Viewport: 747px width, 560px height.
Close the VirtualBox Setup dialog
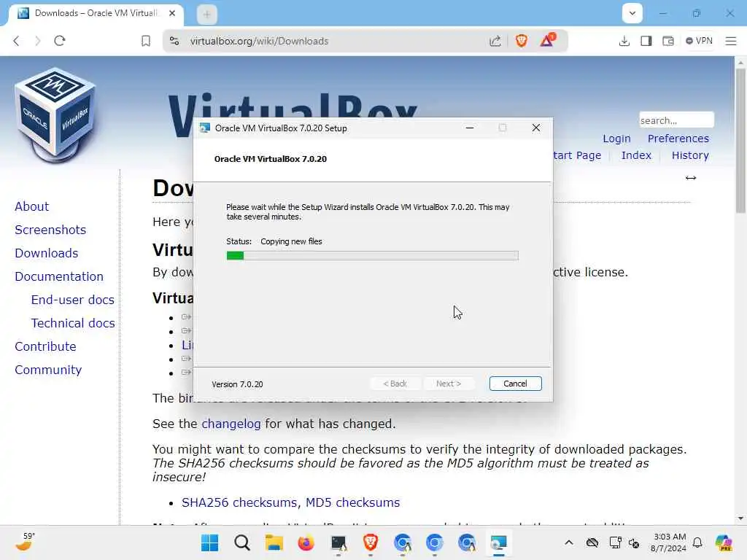coord(536,128)
